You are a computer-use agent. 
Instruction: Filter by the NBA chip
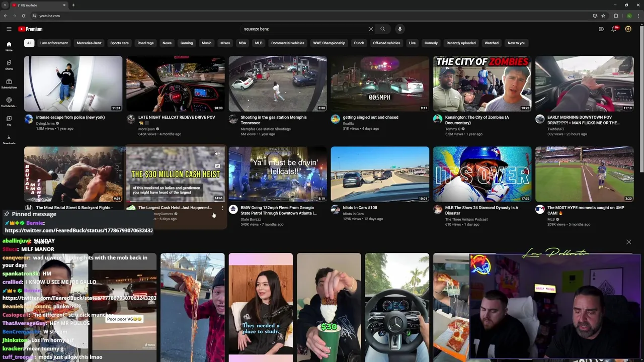[243, 43]
